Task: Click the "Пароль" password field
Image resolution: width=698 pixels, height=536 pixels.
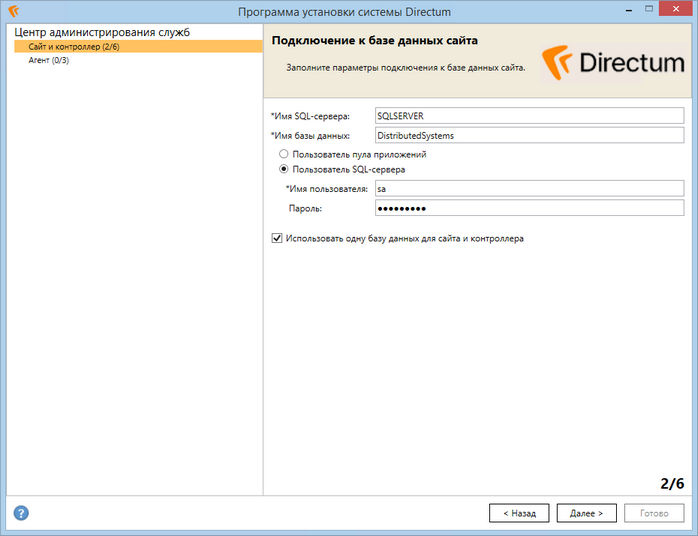Action: [529, 208]
